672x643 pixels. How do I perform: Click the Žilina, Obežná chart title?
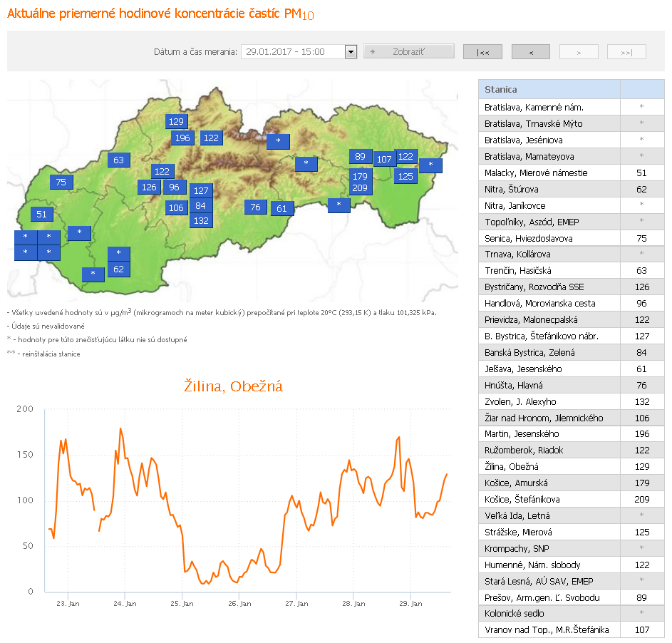pyautogui.click(x=234, y=386)
